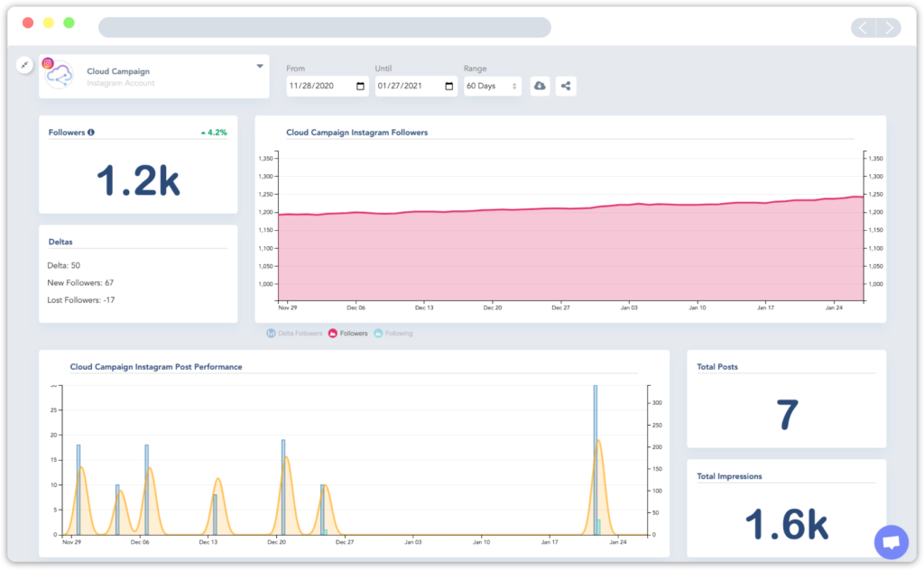Click the Cloud Campaign account logo
Image resolution: width=924 pixels, height=570 pixels.
click(x=59, y=78)
